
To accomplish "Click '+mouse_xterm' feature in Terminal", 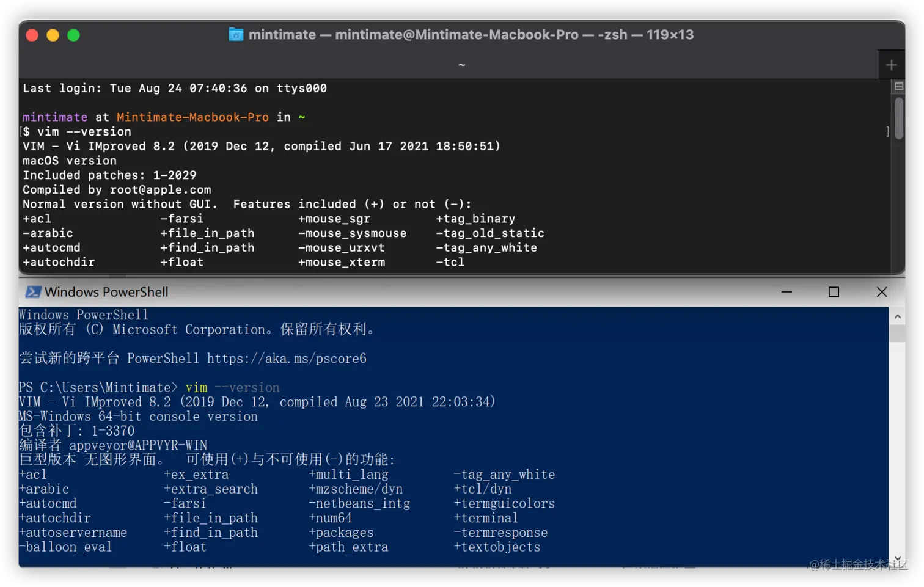I will [342, 263].
